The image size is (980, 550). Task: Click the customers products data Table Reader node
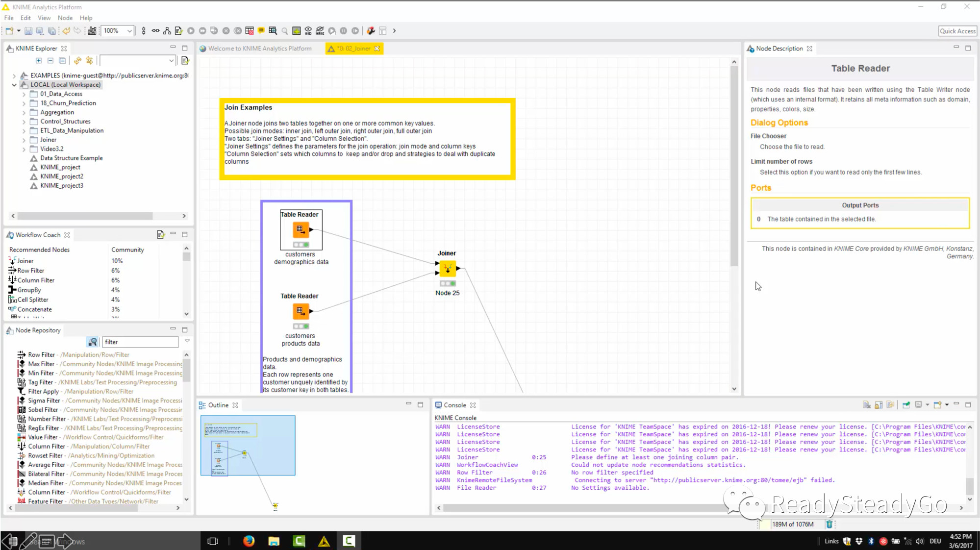pos(301,311)
